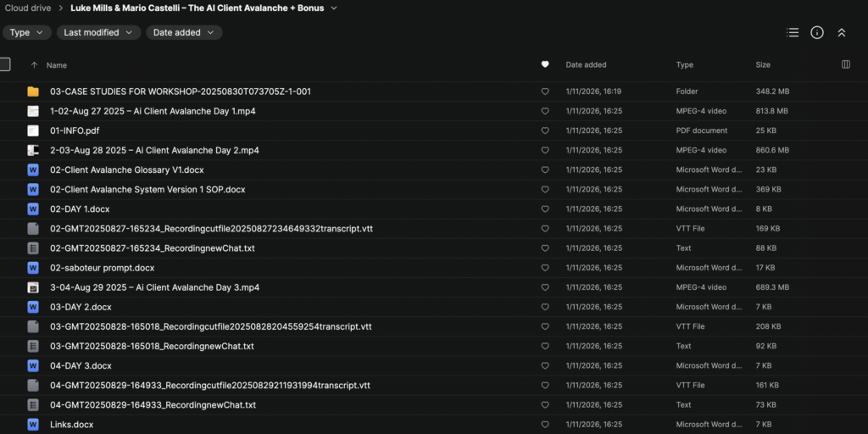Select 2-03-Aug 28 2025 Day 2.mp4 filename
The height and width of the screenshot is (434, 868).
click(x=154, y=150)
